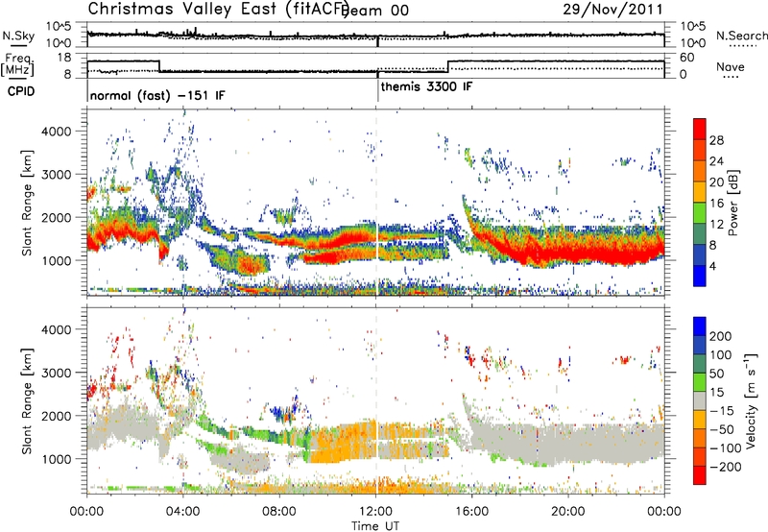The height and width of the screenshot is (532, 768).
Task: Pick the yellow-orange Velocity segment between -15 and -50
Action: click(x=700, y=420)
